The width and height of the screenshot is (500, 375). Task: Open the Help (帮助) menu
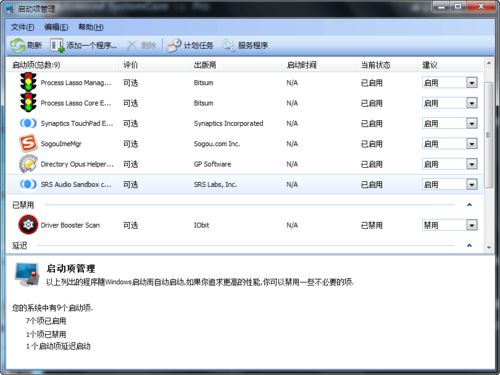coord(91,27)
